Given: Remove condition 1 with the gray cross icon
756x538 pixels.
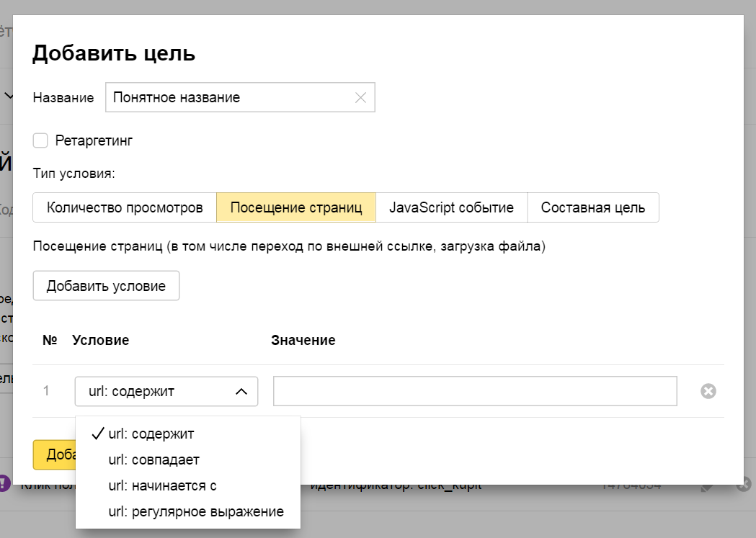Looking at the screenshot, I should [708, 391].
